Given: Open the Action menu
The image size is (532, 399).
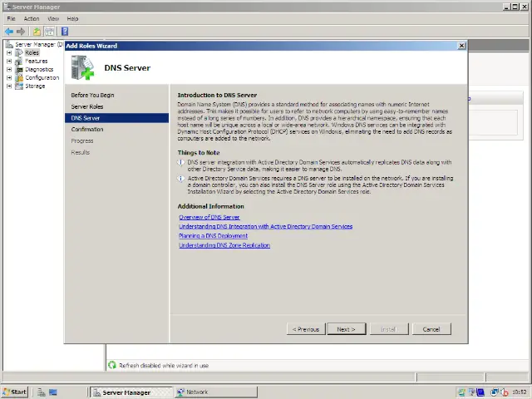Looking at the screenshot, I should point(32,18).
